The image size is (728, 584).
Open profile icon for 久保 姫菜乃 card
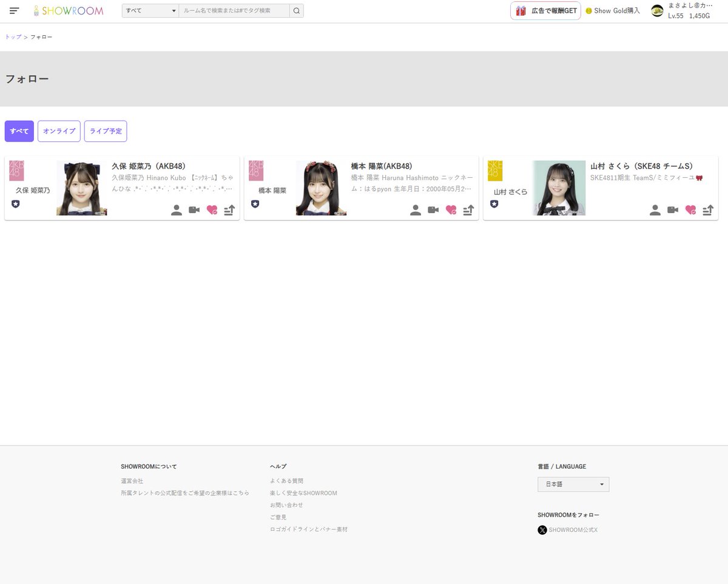tap(177, 210)
